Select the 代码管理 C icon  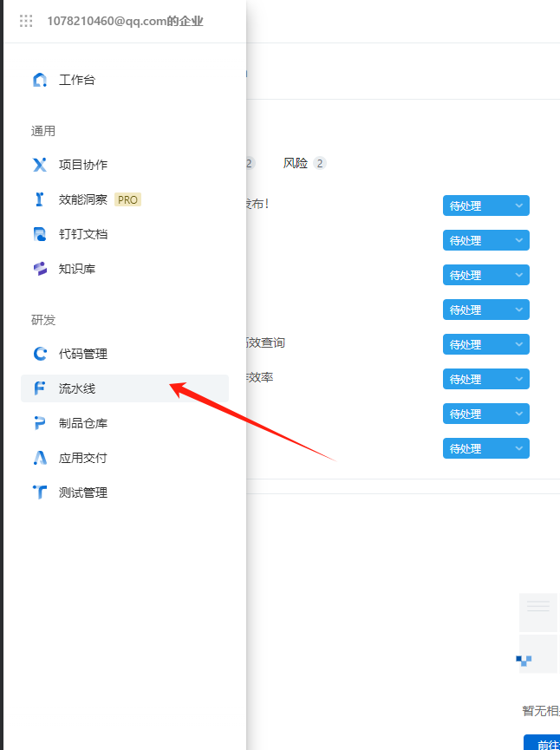point(40,354)
